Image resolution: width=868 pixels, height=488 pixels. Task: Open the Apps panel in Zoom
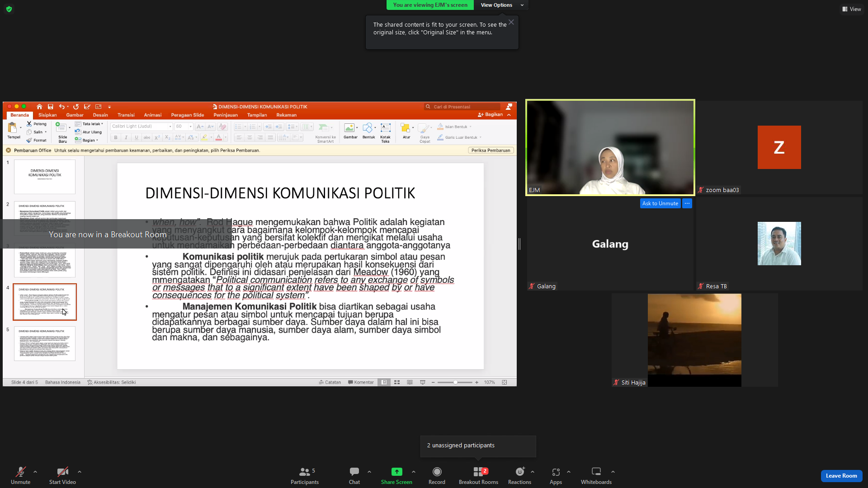click(x=556, y=475)
